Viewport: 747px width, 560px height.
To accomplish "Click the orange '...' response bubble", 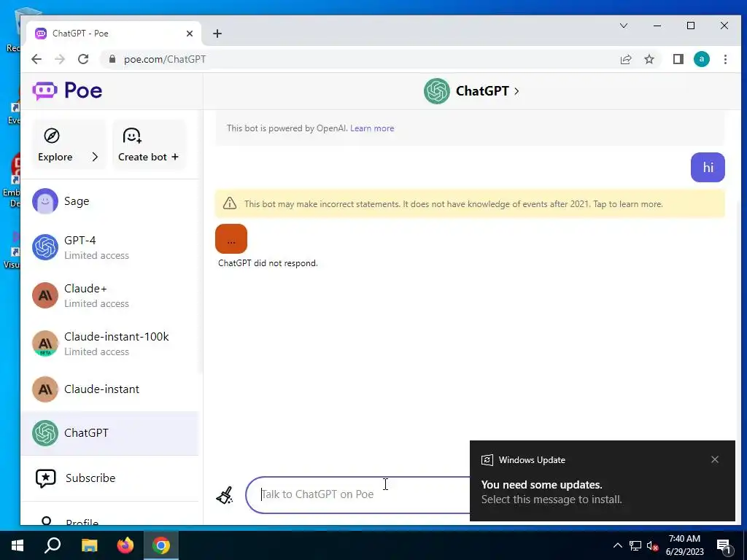I will [231, 238].
